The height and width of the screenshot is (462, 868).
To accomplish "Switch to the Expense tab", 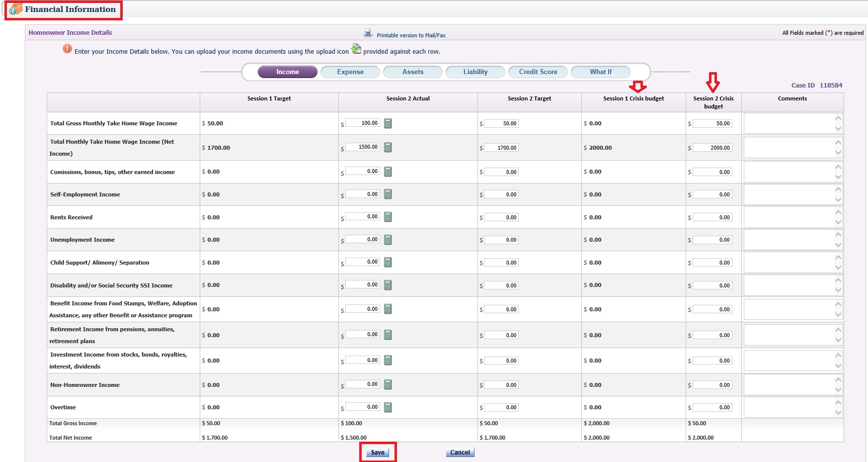I will [350, 72].
